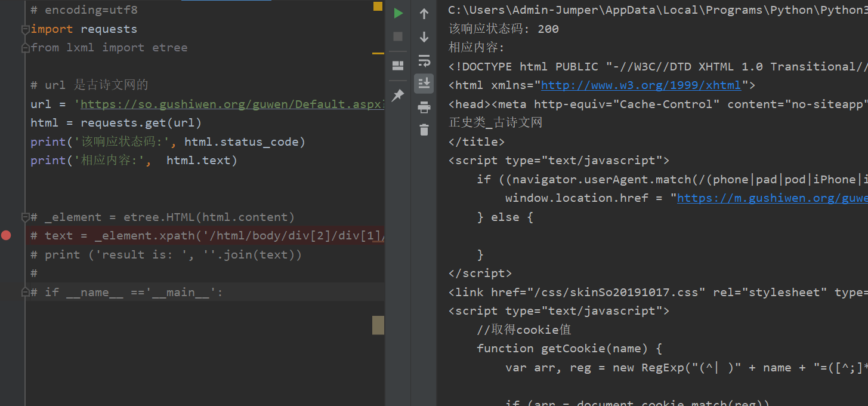Click the 'C:\Users\Admin-Jumper' path line in console
The width and height of the screenshot is (868, 406).
[658, 10]
